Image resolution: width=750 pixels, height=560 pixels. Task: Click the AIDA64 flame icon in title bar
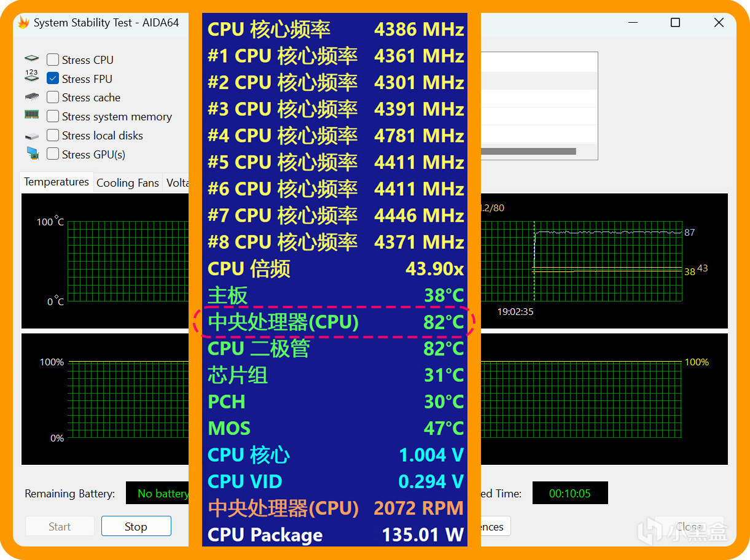pyautogui.click(x=23, y=23)
